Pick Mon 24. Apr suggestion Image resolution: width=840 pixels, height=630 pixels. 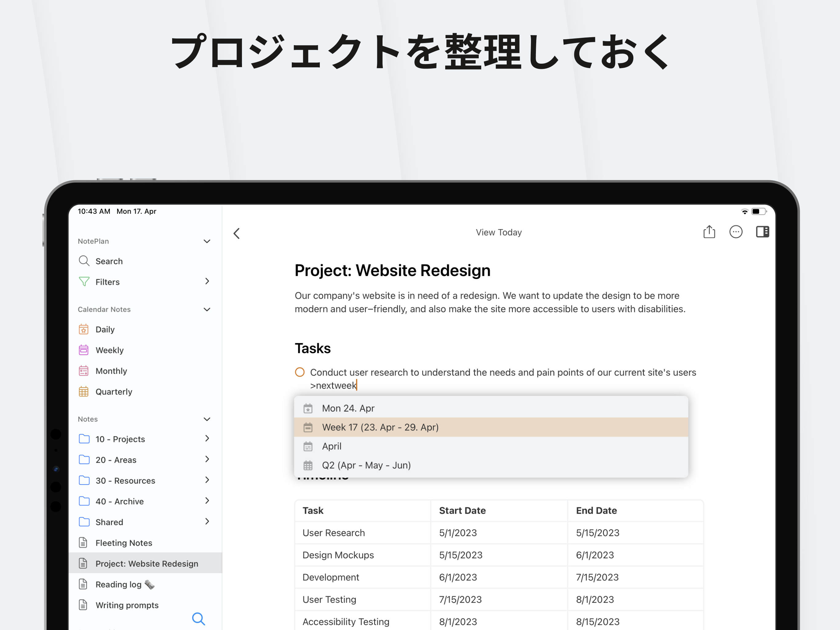click(x=348, y=408)
